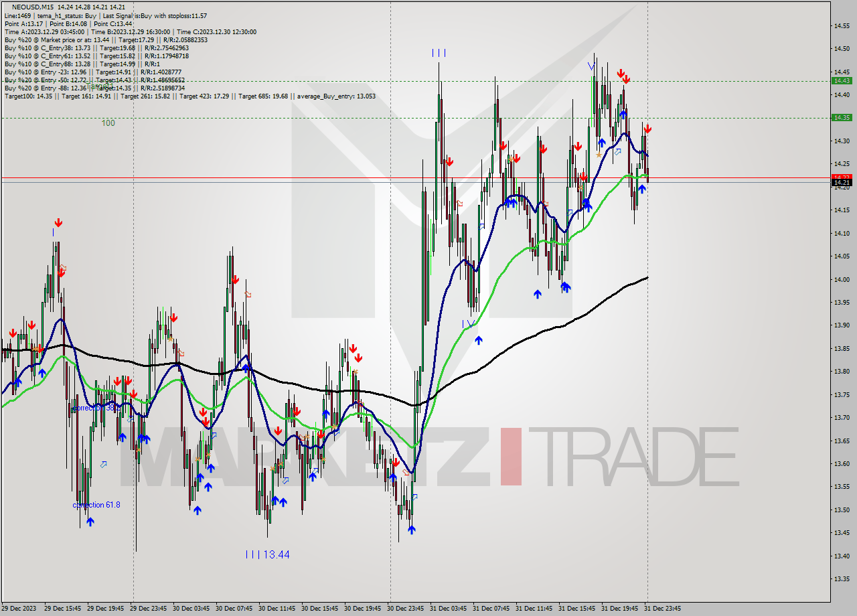Click the 13.40 price axis label
Viewport: 857px width, 616px height.
pyautogui.click(x=842, y=556)
